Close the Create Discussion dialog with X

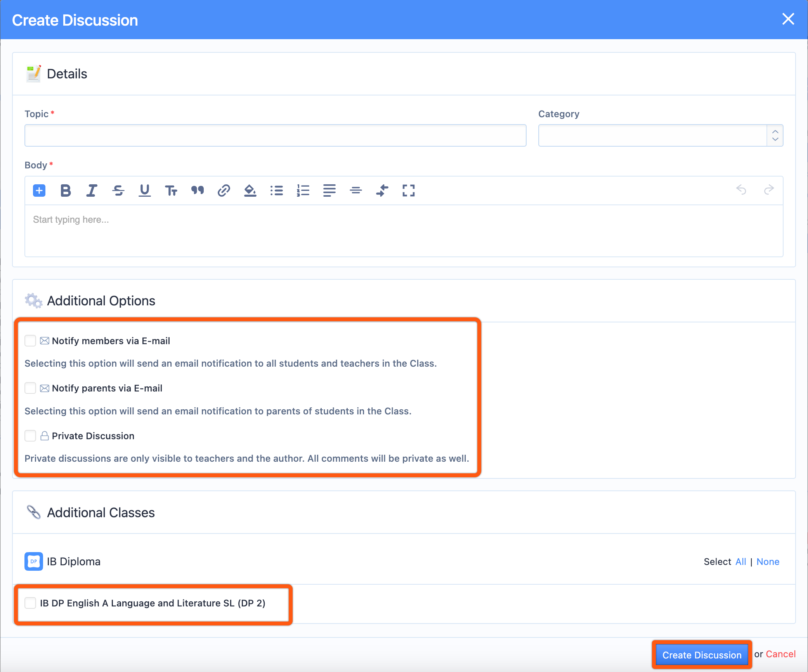point(788,19)
